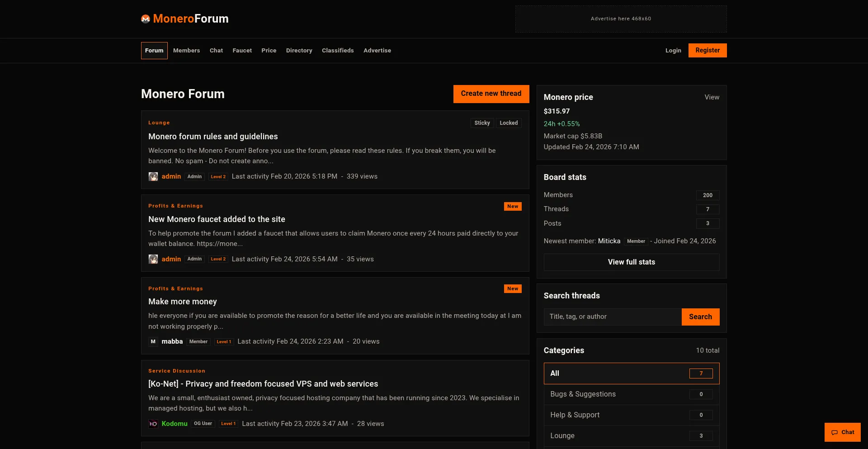Open 'Monero forum rules and guidelines' thread
Screen dimensions: 868x449
pyautogui.click(x=213, y=137)
